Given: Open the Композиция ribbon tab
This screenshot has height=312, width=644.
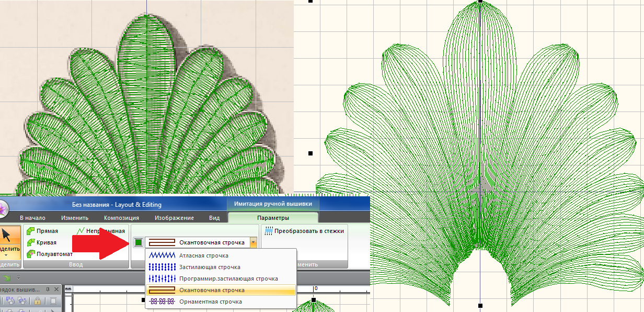Looking at the screenshot, I should click(121, 218).
